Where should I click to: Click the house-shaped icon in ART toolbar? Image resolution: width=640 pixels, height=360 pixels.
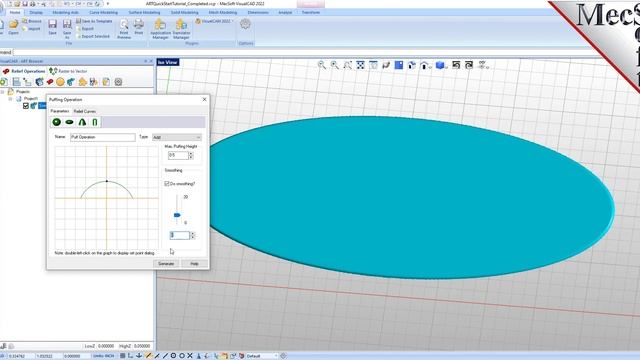click(x=83, y=82)
